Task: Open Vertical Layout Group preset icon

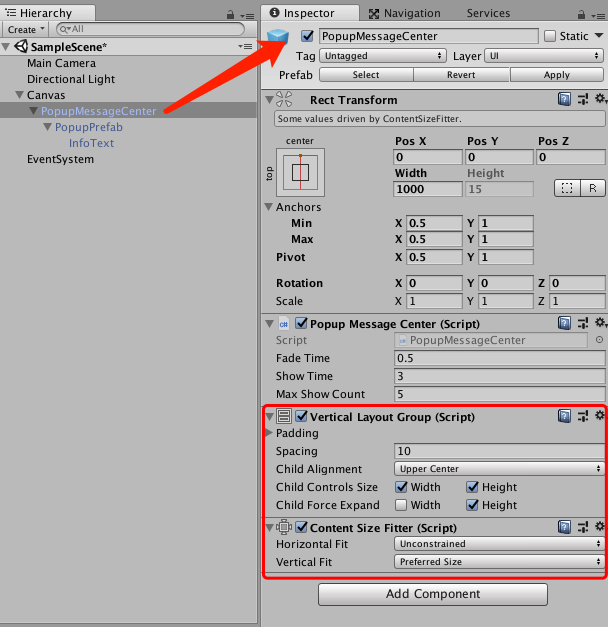Action: click(x=583, y=416)
